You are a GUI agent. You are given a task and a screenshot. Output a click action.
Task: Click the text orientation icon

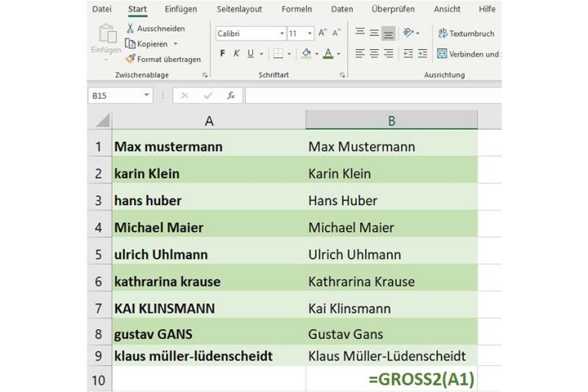409,34
